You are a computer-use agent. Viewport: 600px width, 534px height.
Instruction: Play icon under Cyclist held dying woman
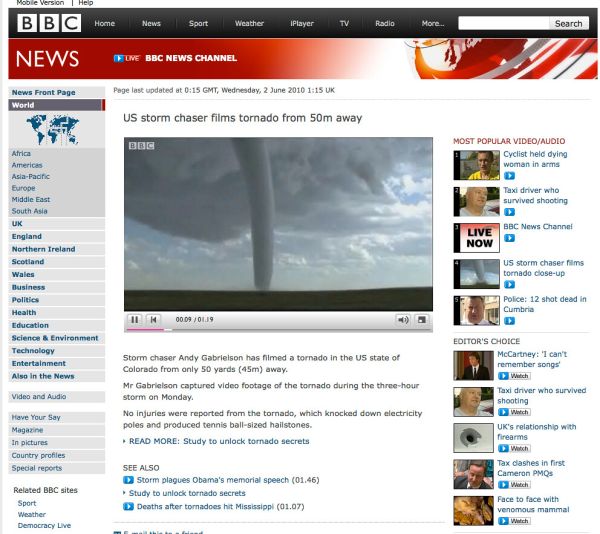coord(509,176)
